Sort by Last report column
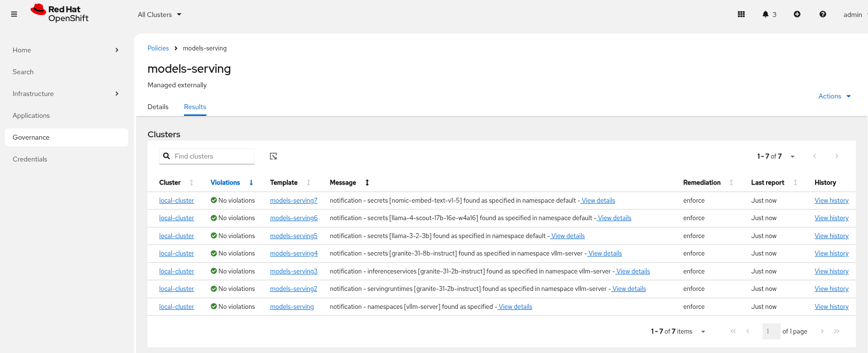The height and width of the screenshot is (353, 868). coord(795,183)
